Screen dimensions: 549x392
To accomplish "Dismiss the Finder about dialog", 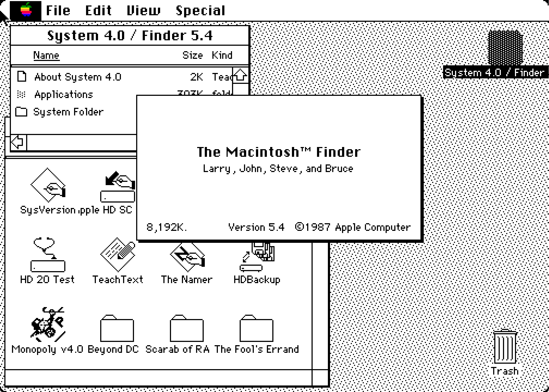I will 279,168.
